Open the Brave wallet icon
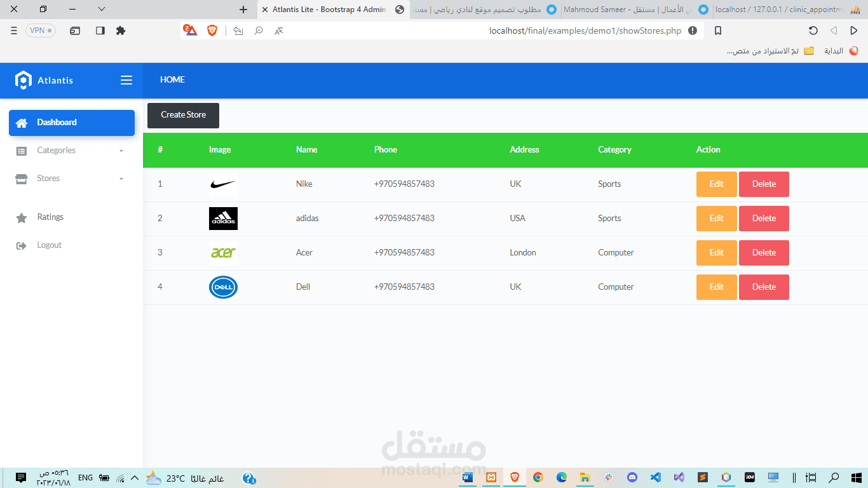The image size is (868, 488). 75,30
